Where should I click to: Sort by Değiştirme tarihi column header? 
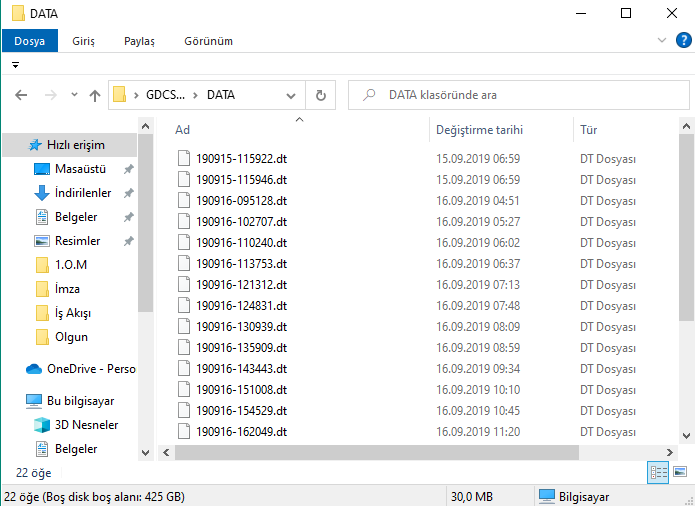479,130
